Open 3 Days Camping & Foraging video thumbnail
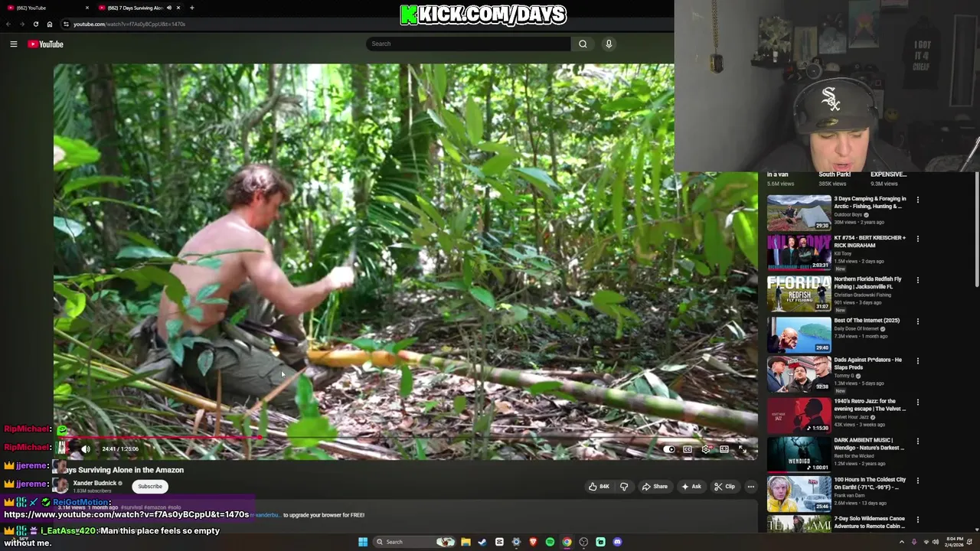This screenshot has height=551, width=980. coord(799,213)
